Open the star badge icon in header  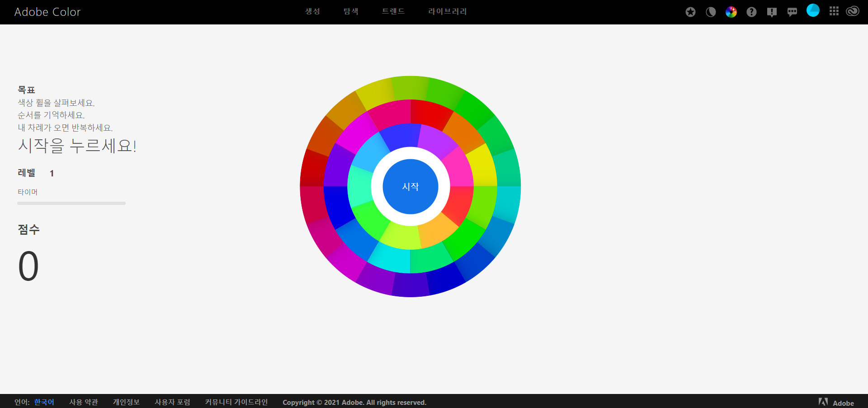[x=690, y=12]
